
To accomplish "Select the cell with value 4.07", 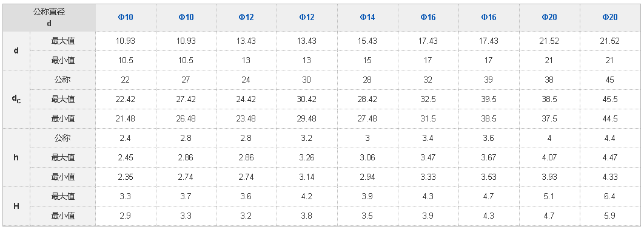I will pos(549,157).
